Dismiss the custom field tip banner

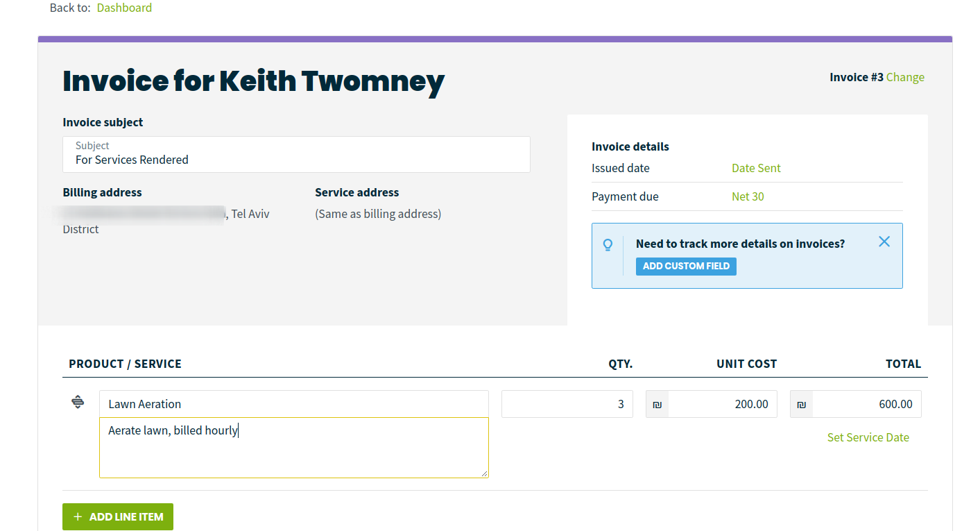coord(884,242)
